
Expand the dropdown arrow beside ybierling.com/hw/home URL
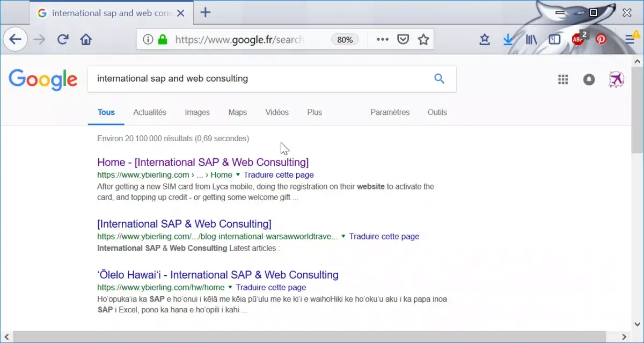click(x=230, y=288)
